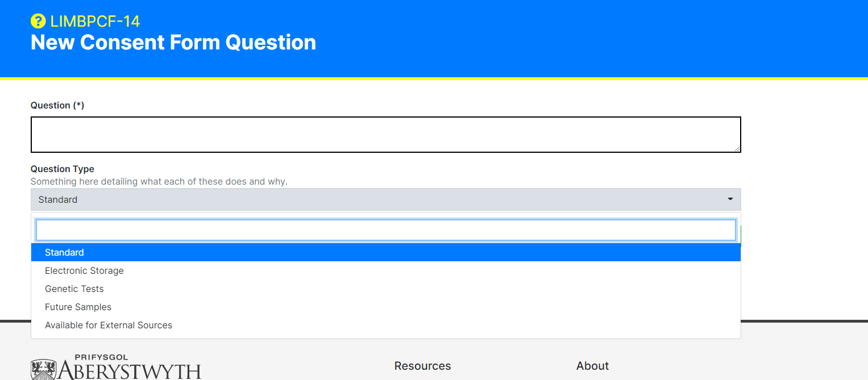Select the "Genetic Tests" option
This screenshot has height=380, width=868.
(x=74, y=289)
